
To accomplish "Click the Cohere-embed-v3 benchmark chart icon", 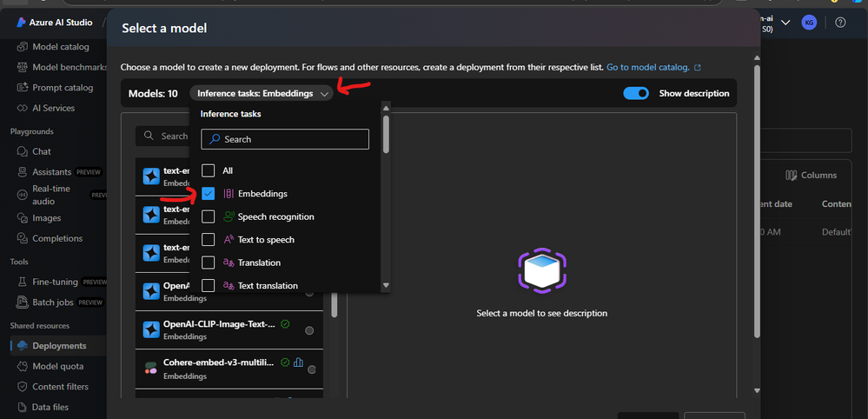I will tap(298, 362).
